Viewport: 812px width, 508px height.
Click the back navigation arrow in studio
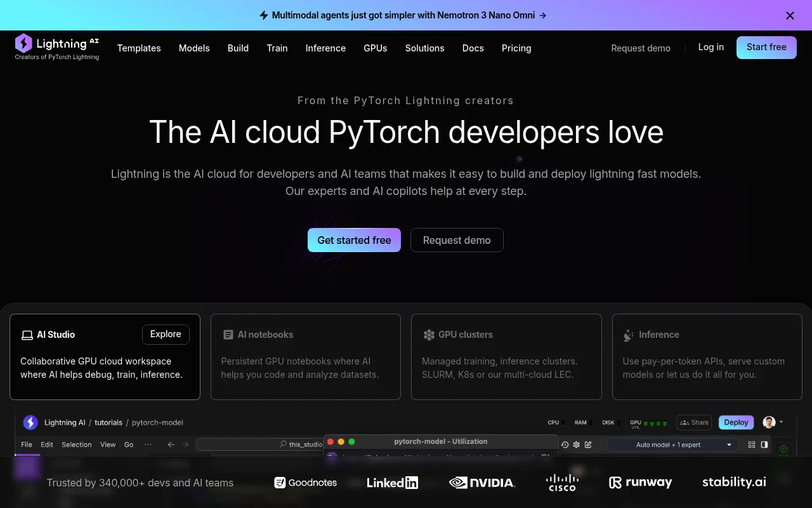click(x=171, y=444)
